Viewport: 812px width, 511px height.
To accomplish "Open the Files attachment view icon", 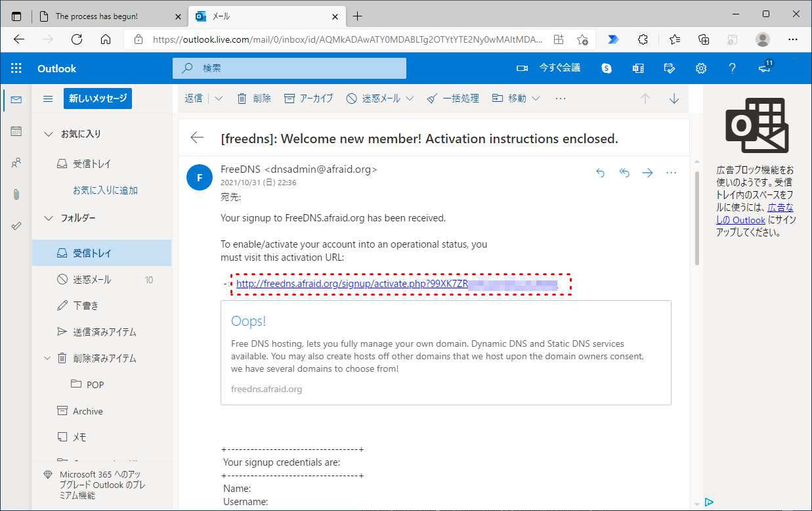I will click(16, 194).
